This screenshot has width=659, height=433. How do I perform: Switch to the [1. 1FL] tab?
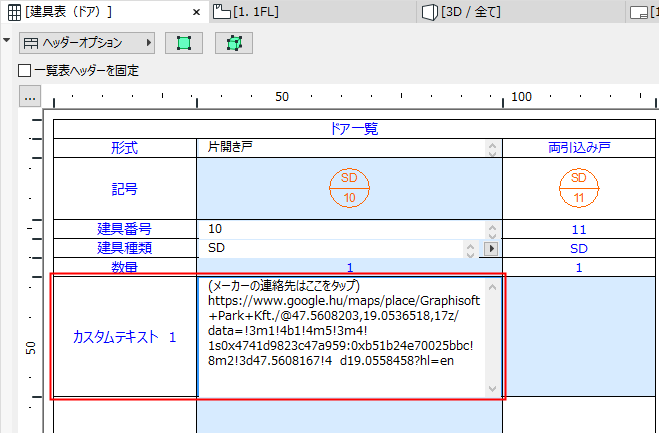click(x=313, y=11)
